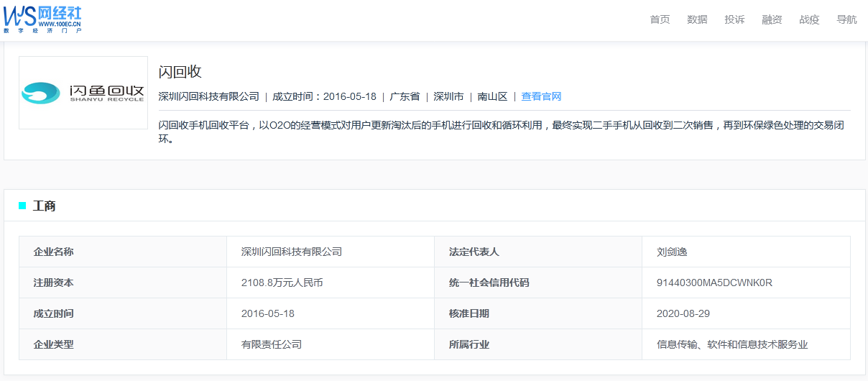Click the company description paragraph
This screenshot has width=868, height=381.
pyautogui.click(x=501, y=132)
